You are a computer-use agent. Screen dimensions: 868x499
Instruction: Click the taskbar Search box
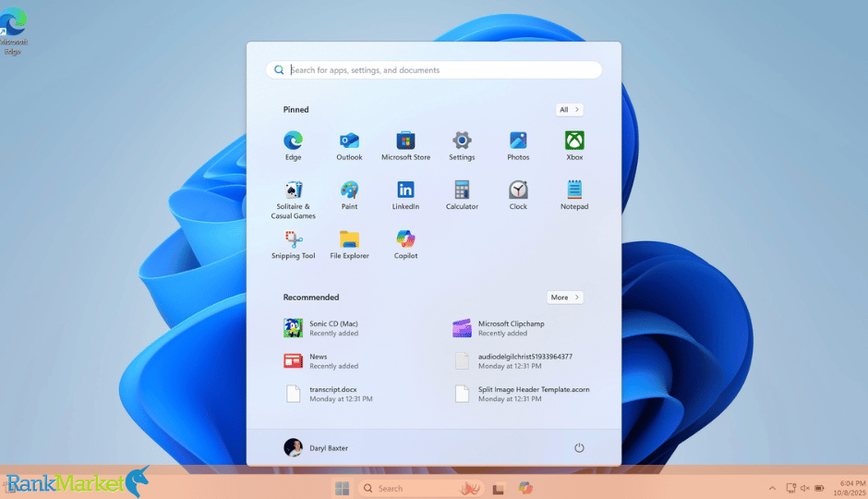coord(421,488)
